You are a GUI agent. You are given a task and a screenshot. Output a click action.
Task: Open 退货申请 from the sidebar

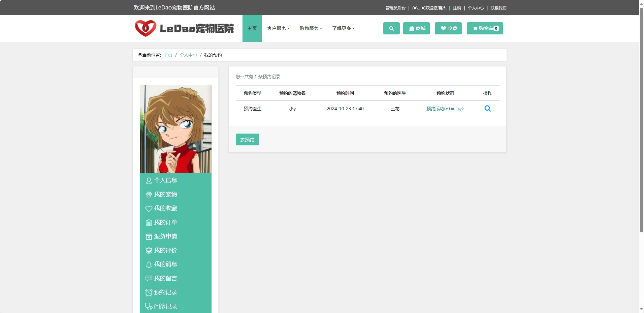click(166, 236)
